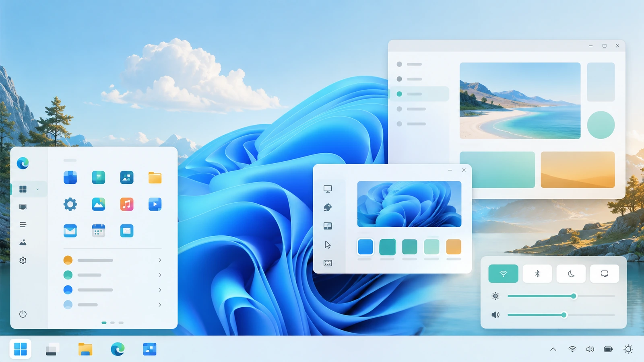Toggle the cast screen quick setting tile

[605, 274]
